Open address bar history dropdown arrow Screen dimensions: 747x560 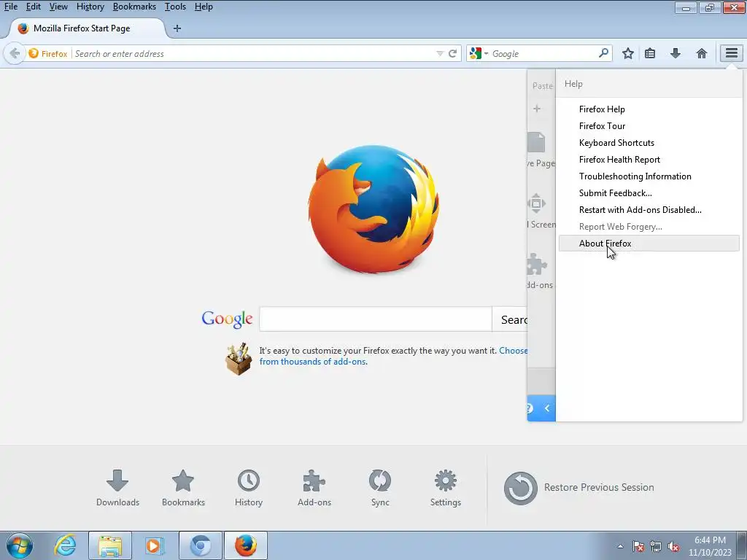tap(440, 53)
